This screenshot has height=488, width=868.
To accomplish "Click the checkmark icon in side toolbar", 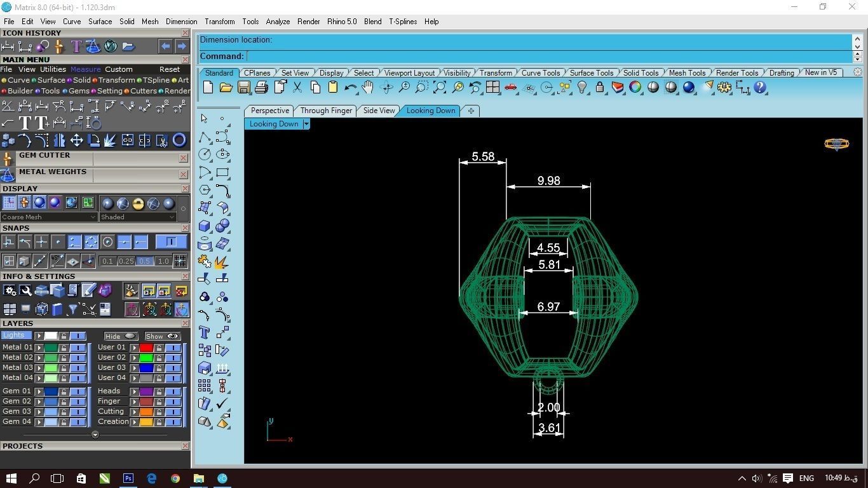I will coord(222,403).
